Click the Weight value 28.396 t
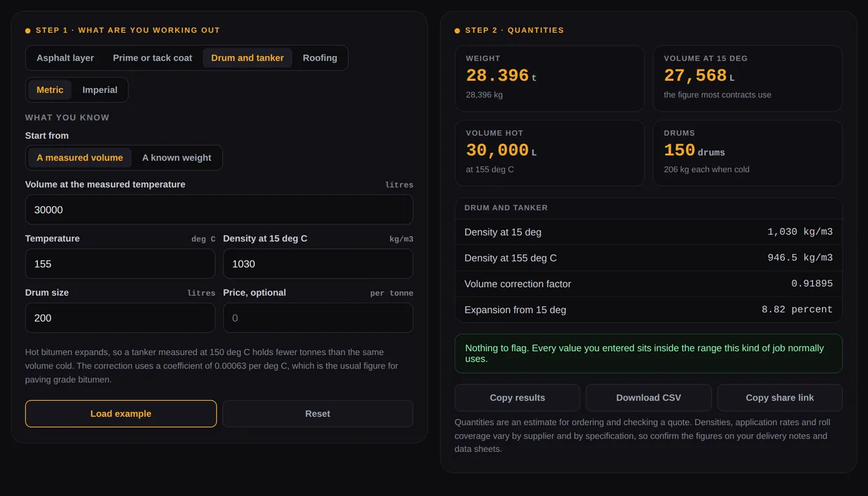The height and width of the screenshot is (496, 868). pyautogui.click(x=501, y=76)
